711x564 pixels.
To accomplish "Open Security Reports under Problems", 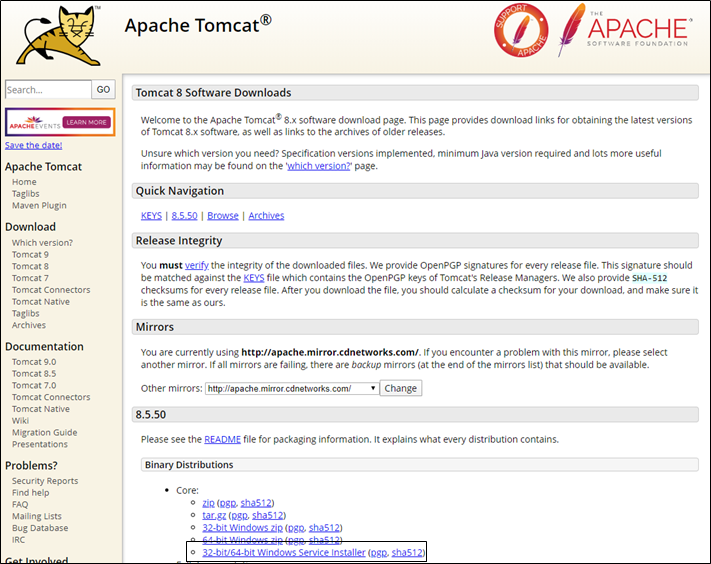I will pos(45,481).
